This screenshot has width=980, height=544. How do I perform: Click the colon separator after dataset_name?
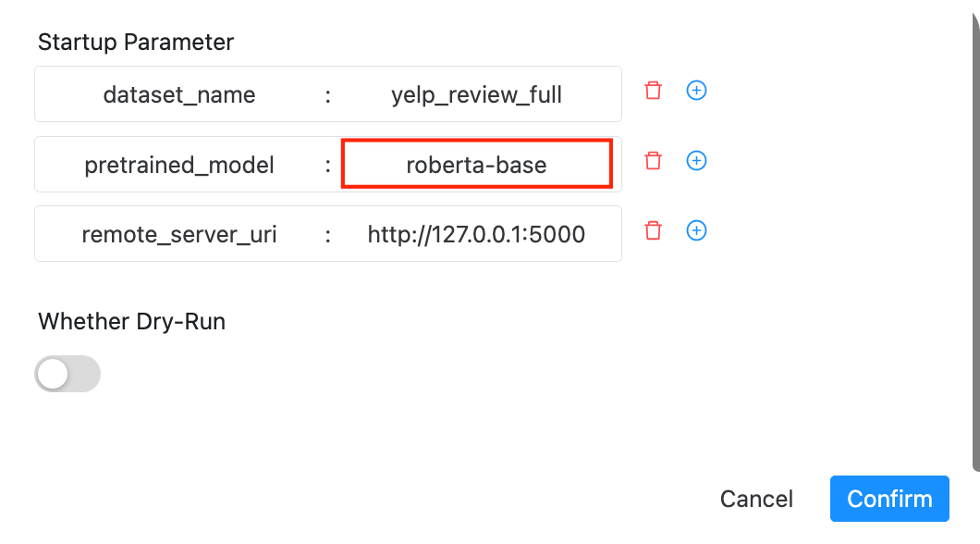point(327,94)
